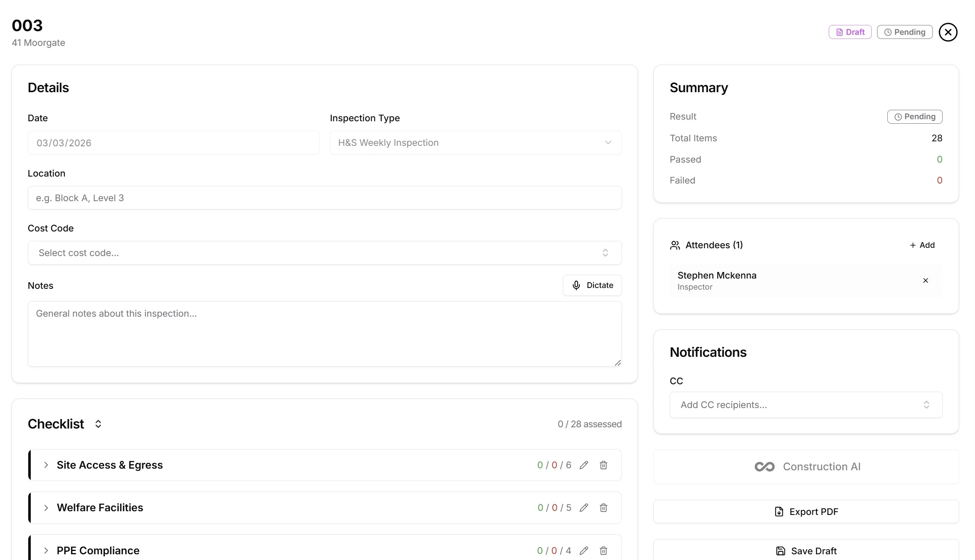975x560 pixels.
Task: Open the Select cost code dropdown
Action: [x=324, y=253]
